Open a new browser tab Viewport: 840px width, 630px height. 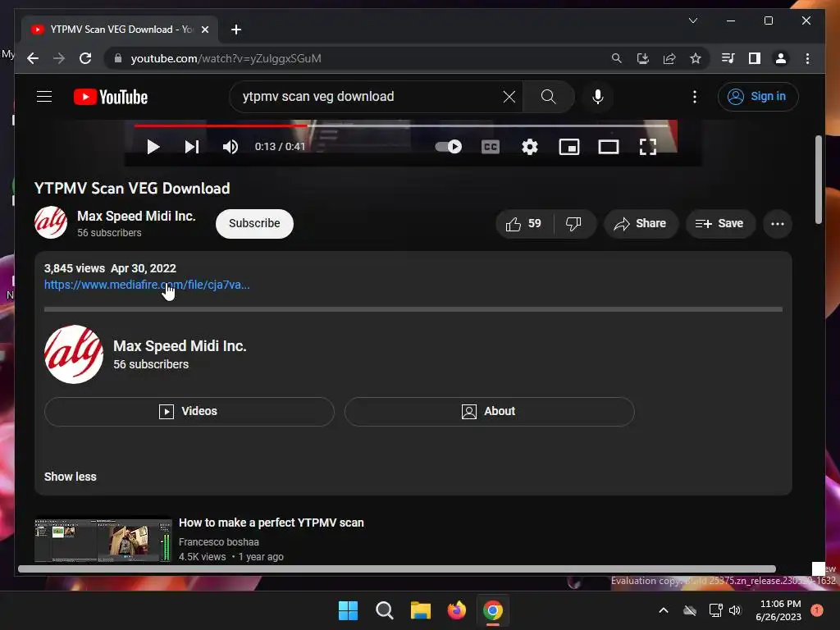(236, 30)
